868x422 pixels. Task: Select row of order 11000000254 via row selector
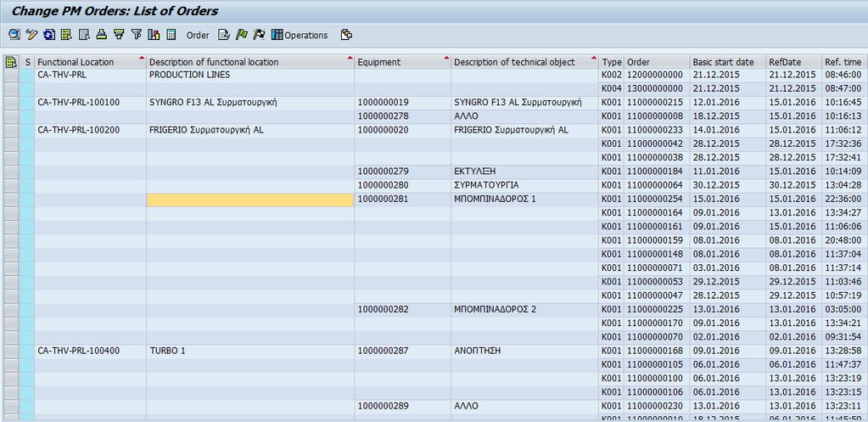(x=11, y=200)
